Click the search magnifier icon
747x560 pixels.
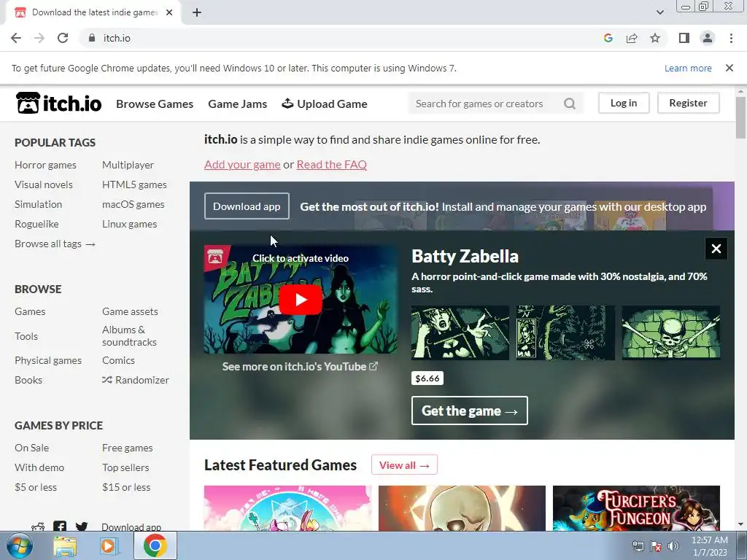569,104
